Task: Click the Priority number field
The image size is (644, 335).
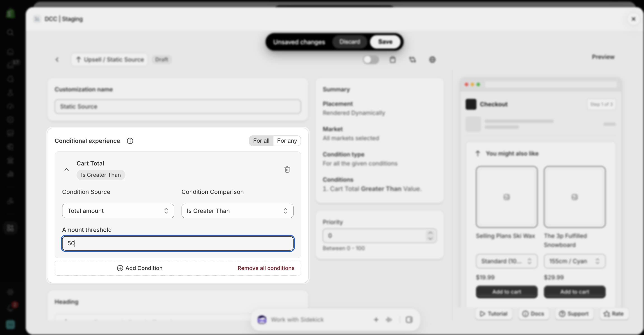Action: (380, 235)
